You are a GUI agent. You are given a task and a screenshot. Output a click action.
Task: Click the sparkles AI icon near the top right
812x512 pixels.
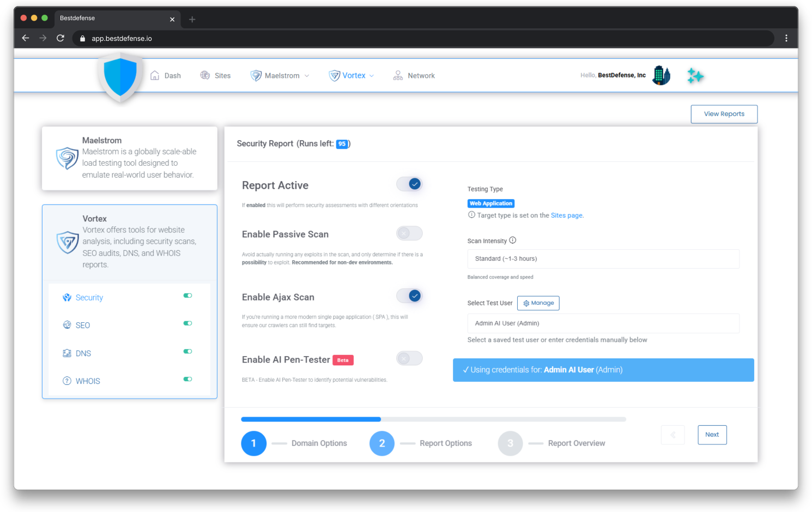click(695, 75)
